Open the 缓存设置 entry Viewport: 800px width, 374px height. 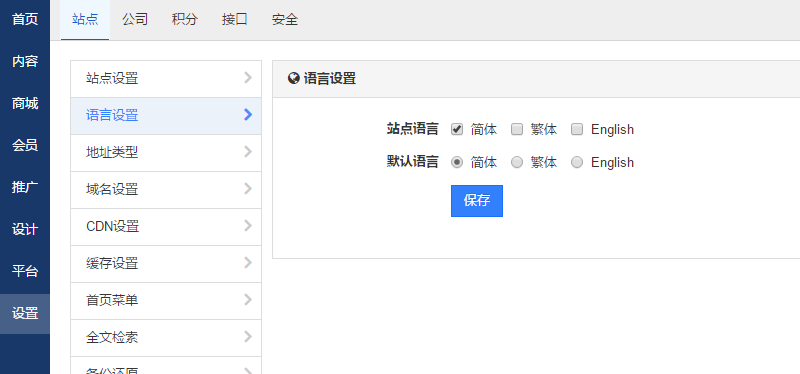(x=166, y=264)
